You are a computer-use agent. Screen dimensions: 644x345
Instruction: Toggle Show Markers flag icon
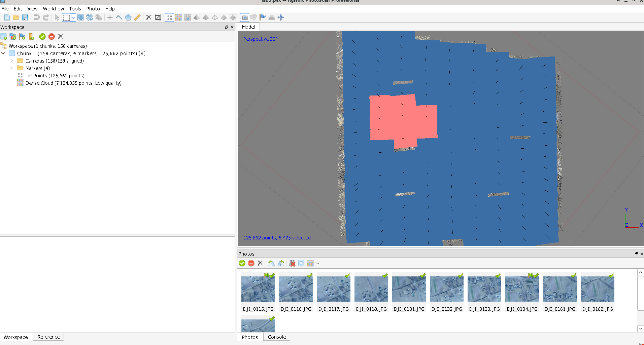coord(263,17)
